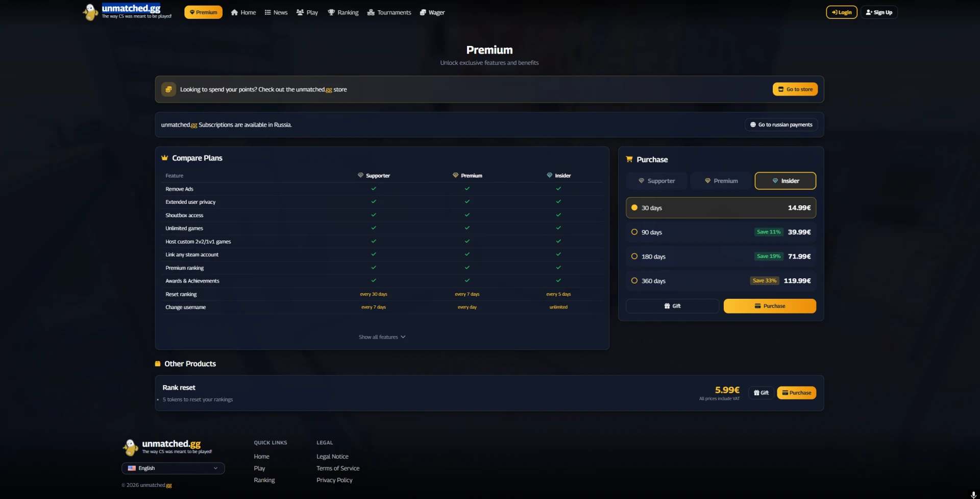This screenshot has width=980, height=499.
Task: View the Ranking page from navbar
Action: pyautogui.click(x=343, y=12)
